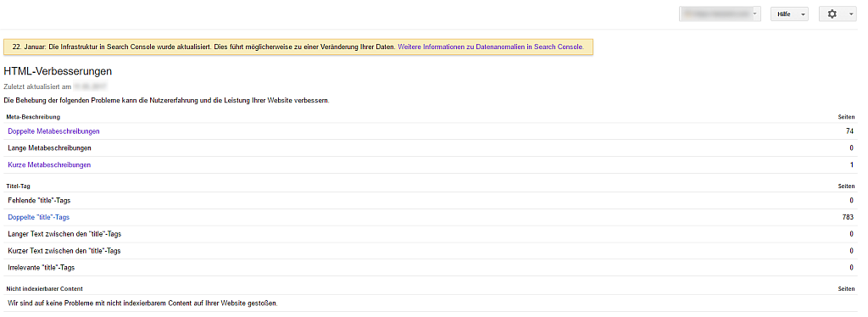Open Doppelte Metabeschreibungen report
Screen dimensions: 868x317
[x=53, y=131]
